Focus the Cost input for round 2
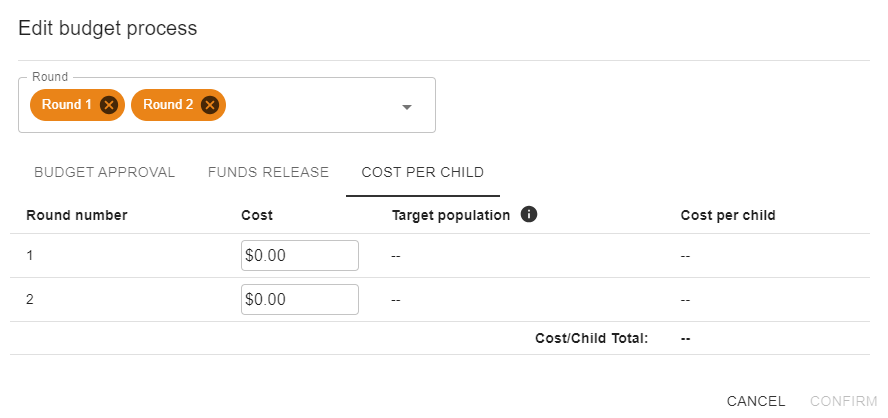 [x=299, y=299]
